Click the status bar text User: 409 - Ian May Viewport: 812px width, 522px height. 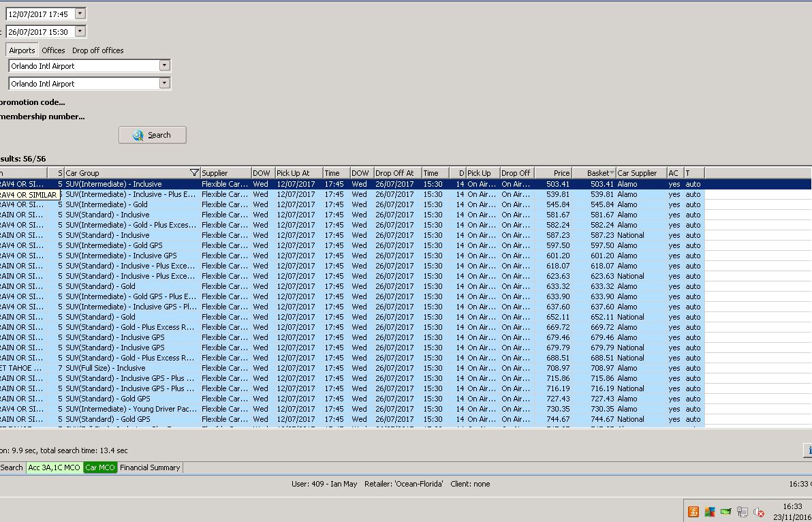pos(324,485)
